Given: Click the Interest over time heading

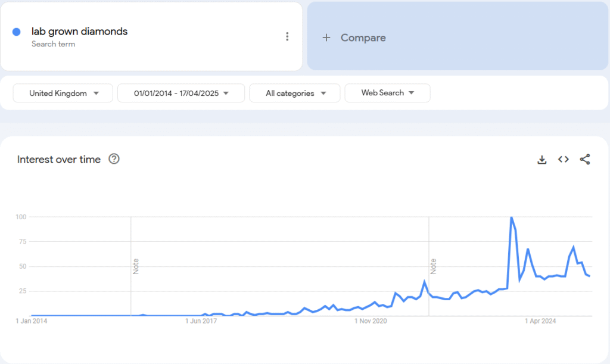Looking at the screenshot, I should [x=59, y=159].
